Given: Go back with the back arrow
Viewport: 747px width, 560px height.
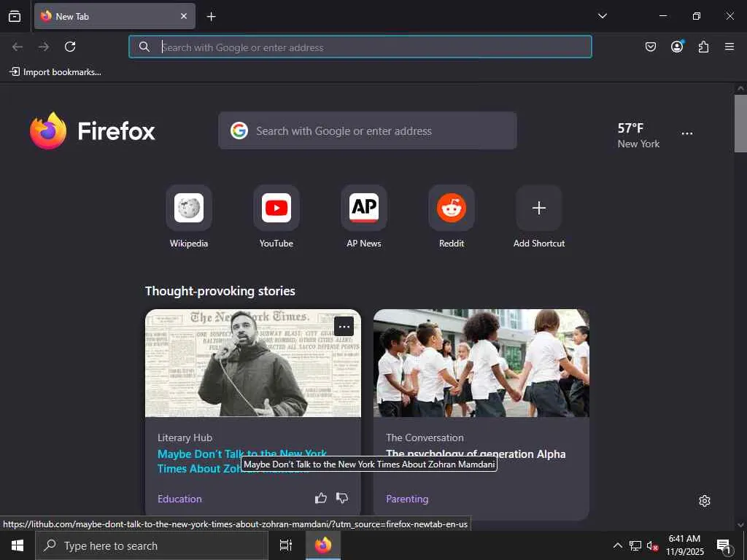Looking at the screenshot, I should tap(18, 47).
